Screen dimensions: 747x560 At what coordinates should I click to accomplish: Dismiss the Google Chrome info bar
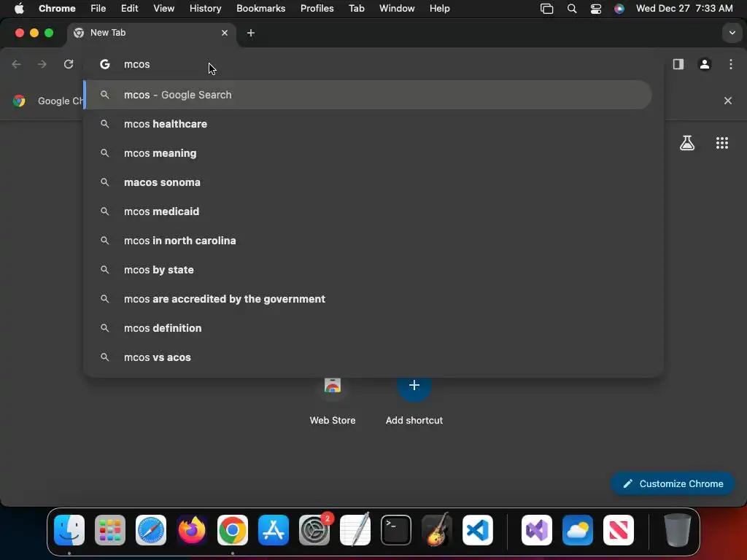coord(728,101)
